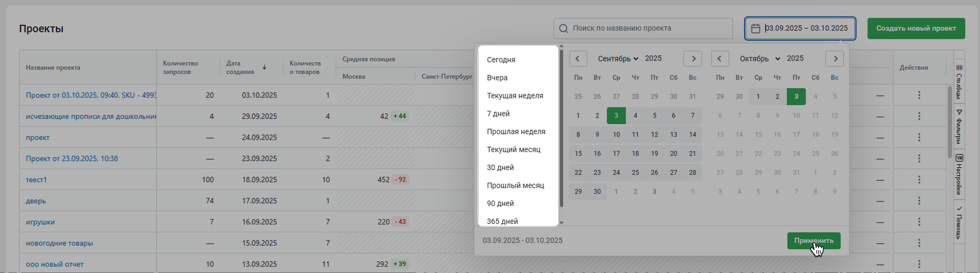Viewport: 980px width, 273px height.
Task: Select the 'Прошлый месяц' preset
Action: 515,185
